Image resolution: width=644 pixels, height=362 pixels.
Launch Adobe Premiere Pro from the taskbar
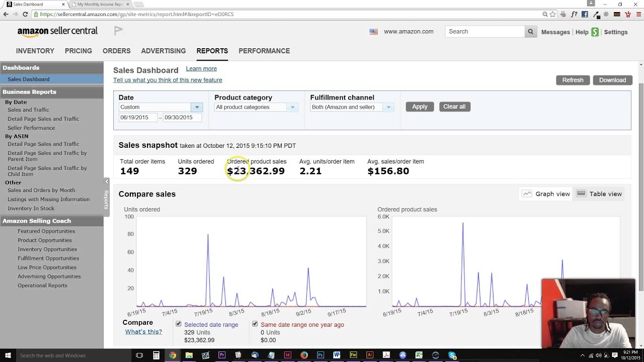click(222, 355)
